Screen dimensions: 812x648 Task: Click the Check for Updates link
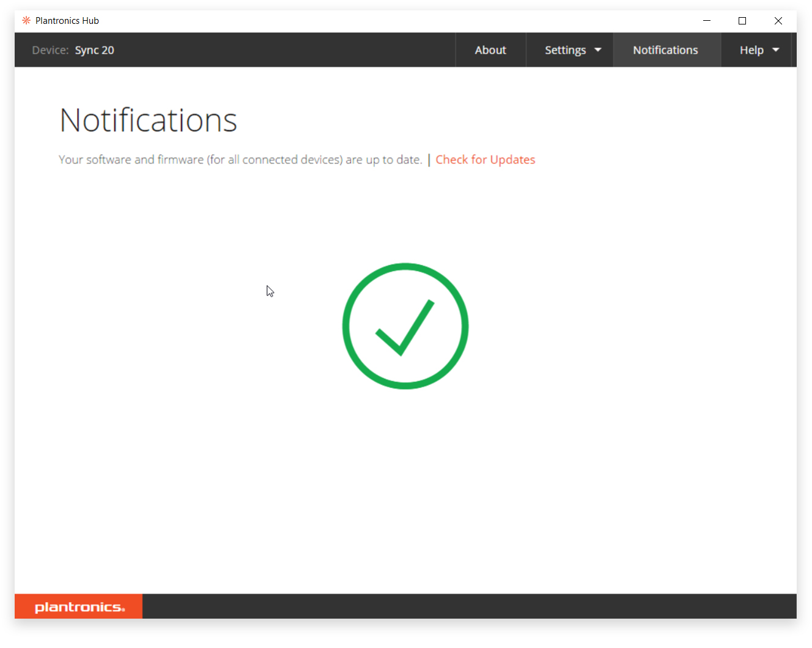click(485, 160)
